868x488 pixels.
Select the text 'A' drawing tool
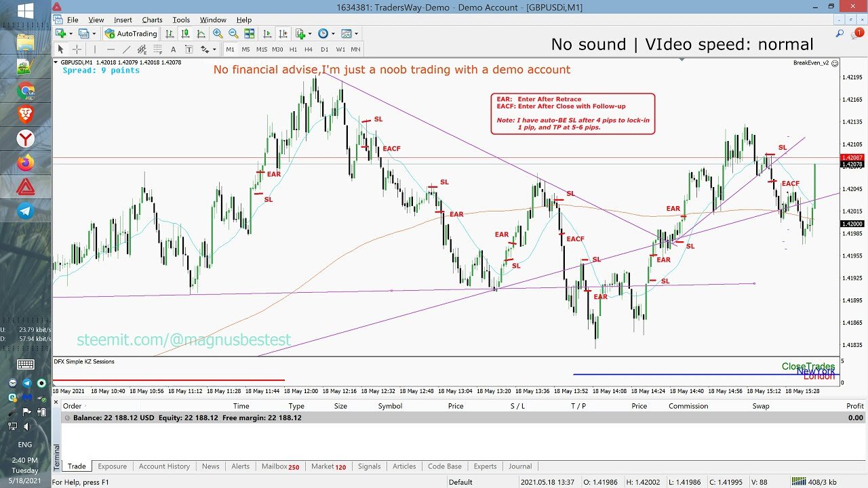click(173, 49)
